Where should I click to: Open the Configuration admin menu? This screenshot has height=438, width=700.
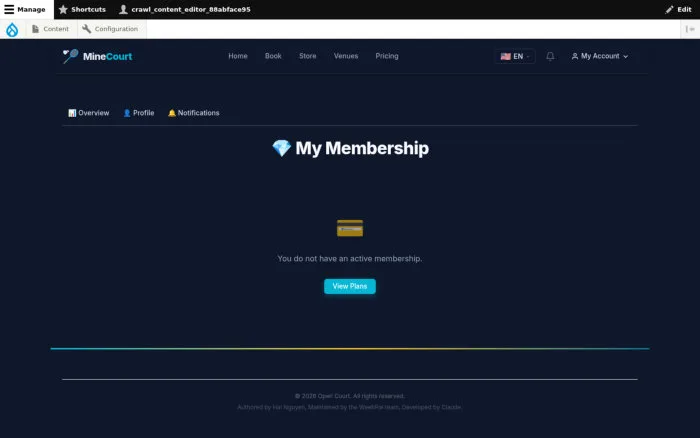110,29
